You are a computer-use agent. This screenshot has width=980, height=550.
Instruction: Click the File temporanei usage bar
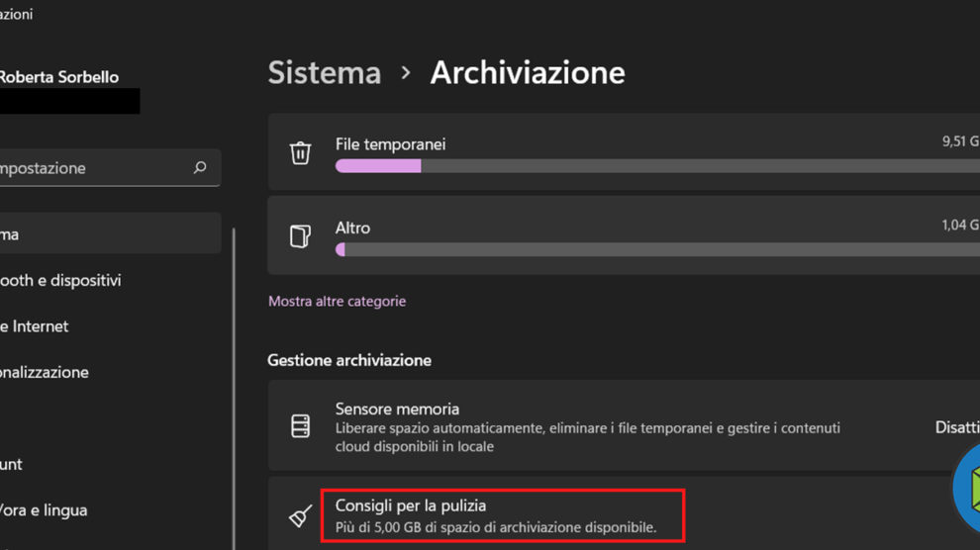[653, 166]
